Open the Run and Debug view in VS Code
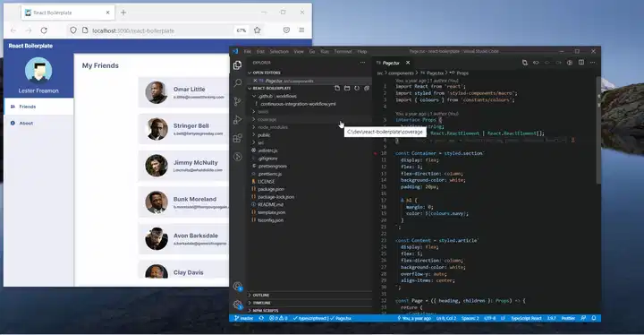 [x=237, y=120]
